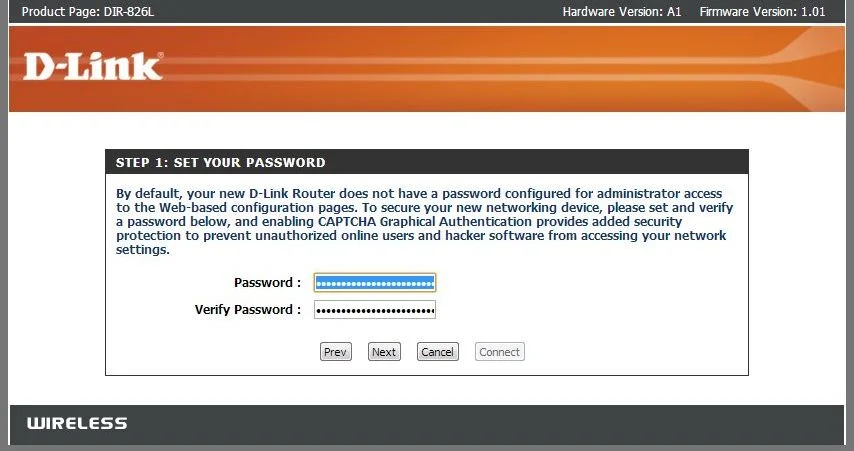Cancel the setup wizard

tap(437, 352)
